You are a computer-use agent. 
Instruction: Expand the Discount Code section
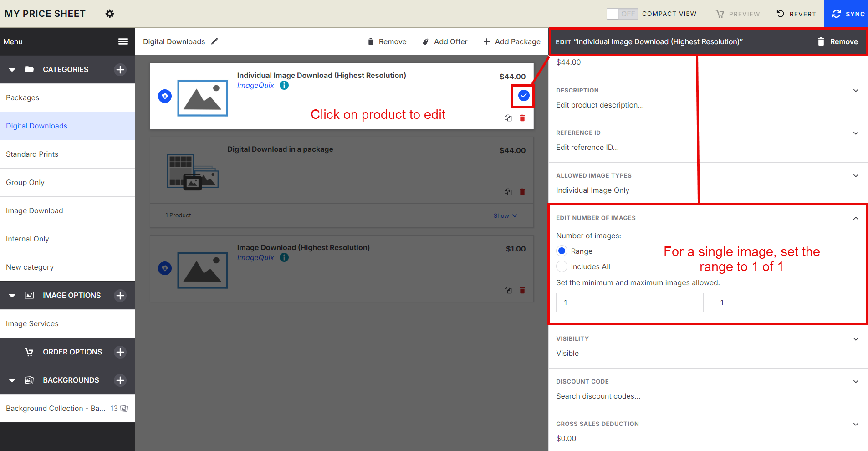tap(856, 381)
